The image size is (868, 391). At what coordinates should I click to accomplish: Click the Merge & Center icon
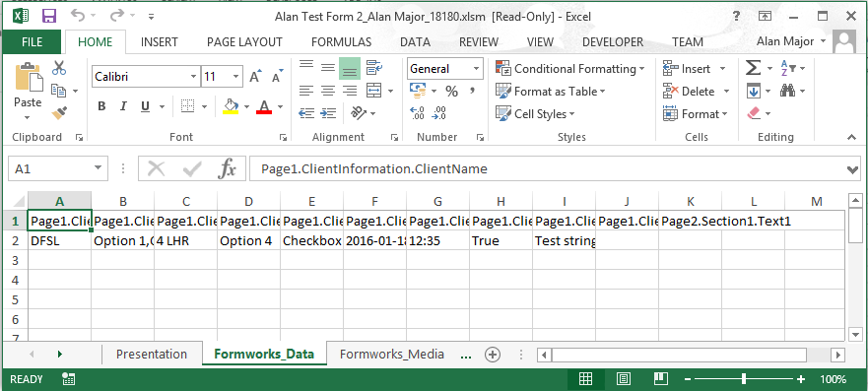(x=374, y=91)
